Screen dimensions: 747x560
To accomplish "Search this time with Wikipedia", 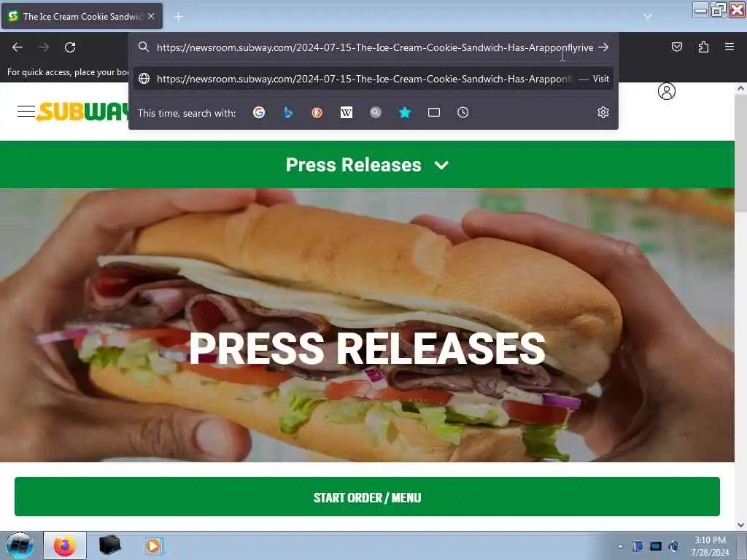I will [x=347, y=112].
